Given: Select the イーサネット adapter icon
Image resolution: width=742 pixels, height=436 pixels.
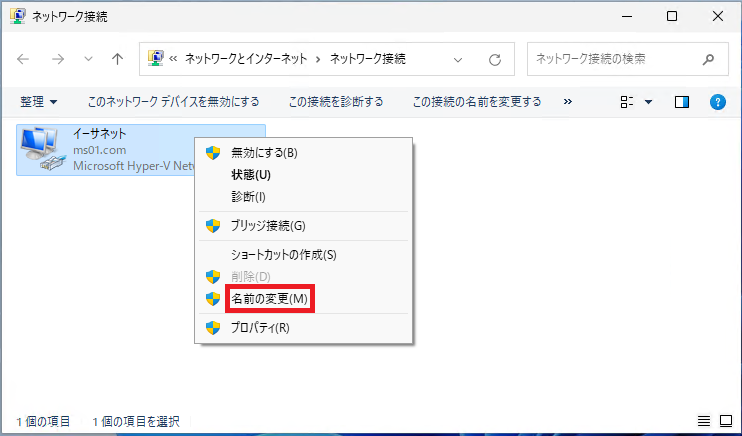Looking at the screenshot, I should [42, 149].
